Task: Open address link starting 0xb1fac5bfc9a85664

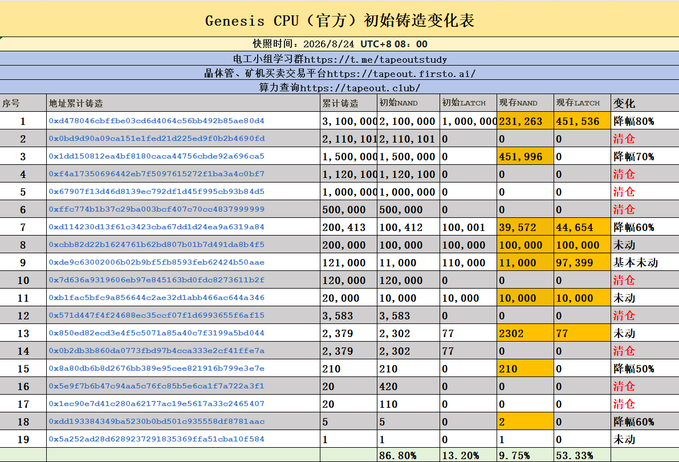Action: point(156,298)
